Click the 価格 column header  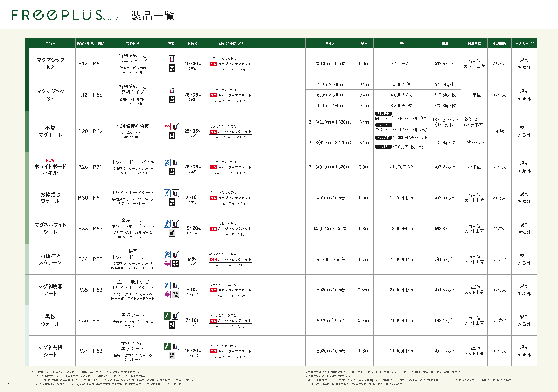(401, 43)
